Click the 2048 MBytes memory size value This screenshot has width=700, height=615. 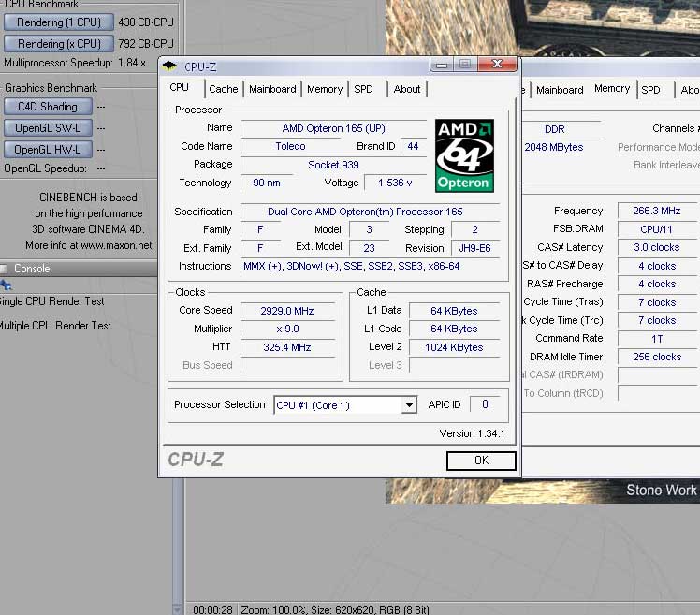pyautogui.click(x=554, y=147)
